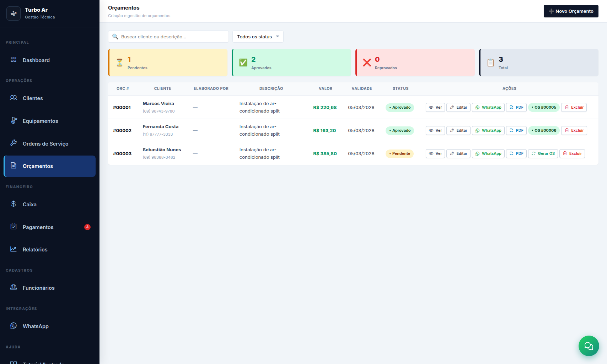Click the Aprovado status of Marcos Vieira
The width and height of the screenshot is (607, 364).
click(x=400, y=107)
